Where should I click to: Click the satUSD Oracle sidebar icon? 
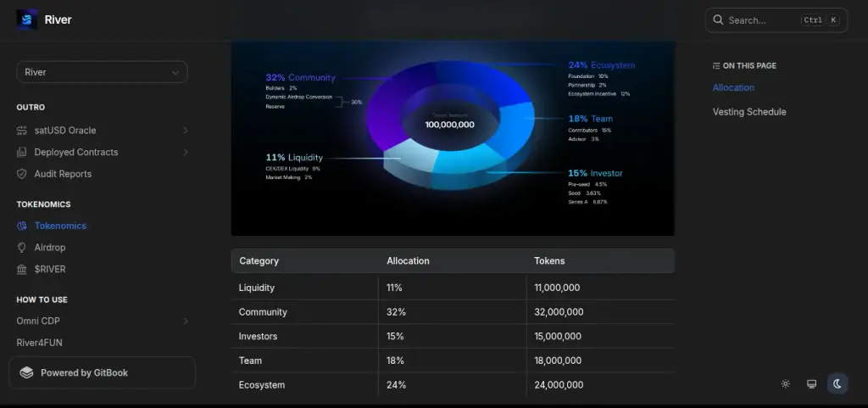click(21, 131)
